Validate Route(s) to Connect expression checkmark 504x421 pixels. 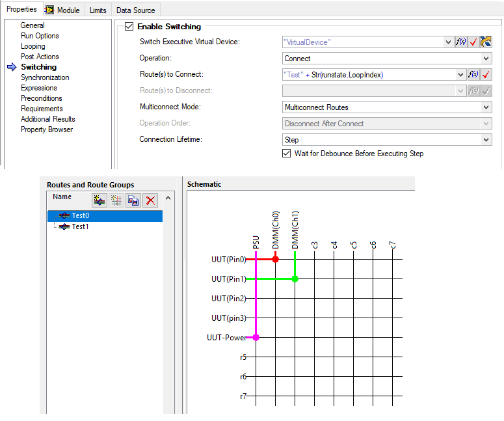click(x=486, y=75)
